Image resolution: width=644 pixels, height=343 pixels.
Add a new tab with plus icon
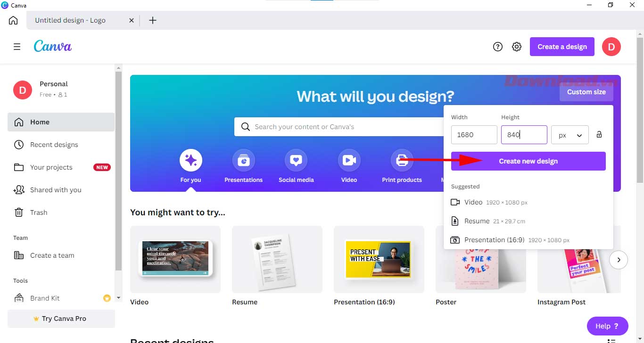pyautogui.click(x=153, y=20)
